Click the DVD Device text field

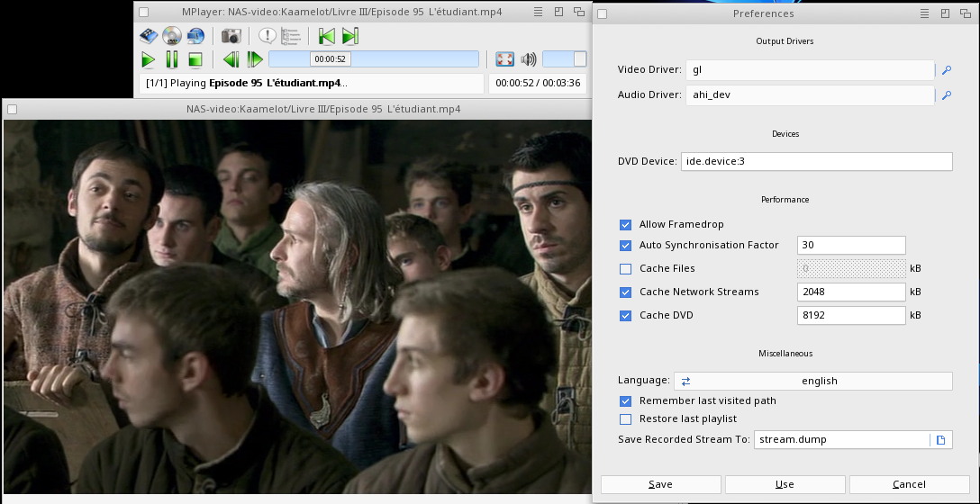(816, 161)
